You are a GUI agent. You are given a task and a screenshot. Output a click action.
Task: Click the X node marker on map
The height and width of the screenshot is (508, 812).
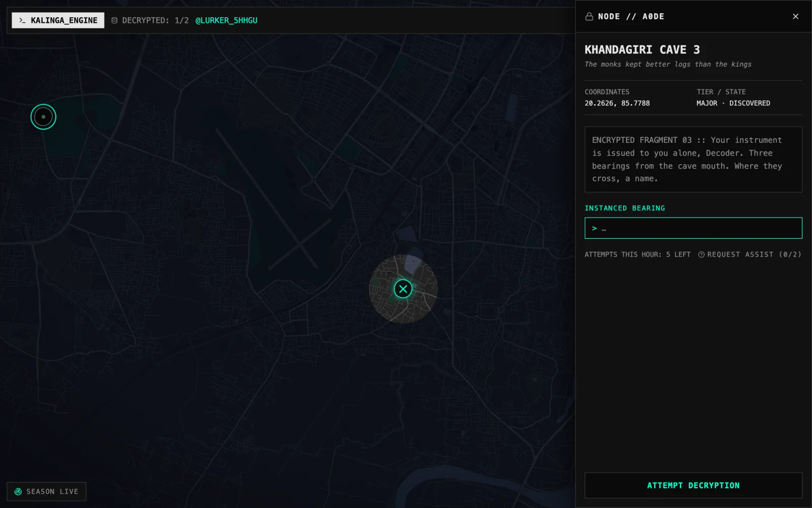click(403, 289)
